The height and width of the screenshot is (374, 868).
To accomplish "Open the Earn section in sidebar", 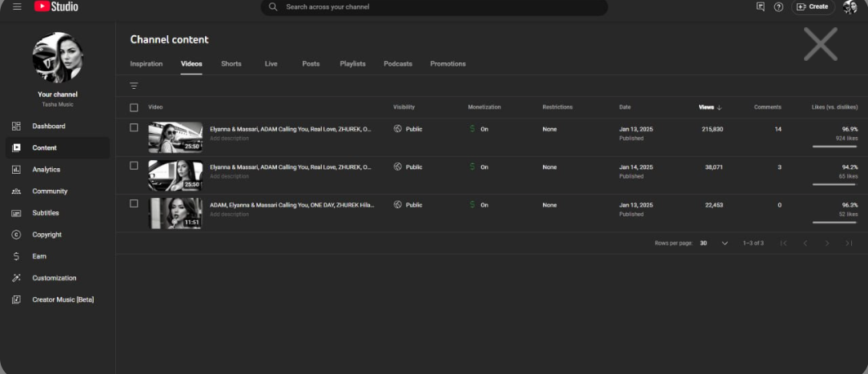I will [x=39, y=256].
